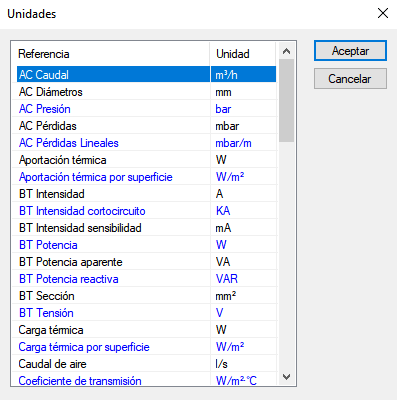Click the Cancelar button

[x=350, y=79]
